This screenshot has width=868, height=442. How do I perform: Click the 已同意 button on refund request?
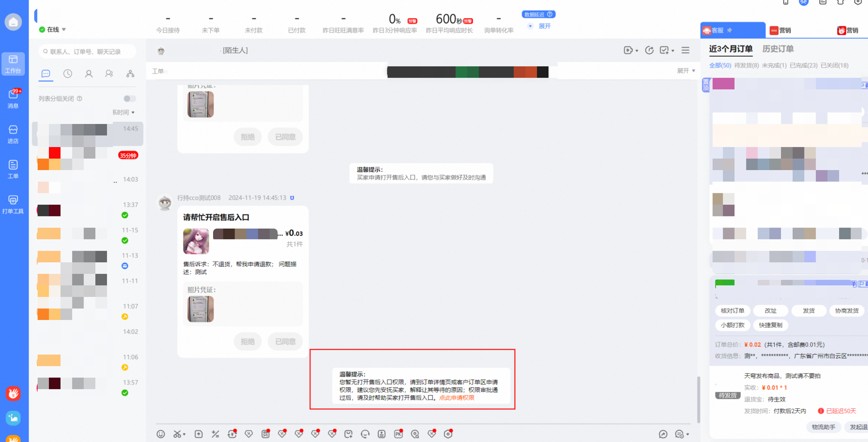285,341
